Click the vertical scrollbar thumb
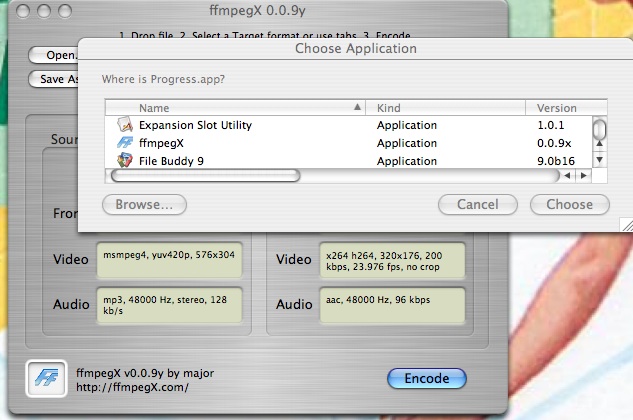This screenshot has height=420, width=633. coord(599,129)
